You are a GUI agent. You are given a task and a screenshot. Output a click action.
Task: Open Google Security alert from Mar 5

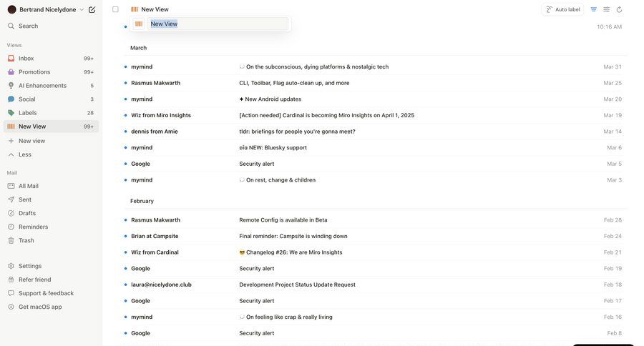[375, 164]
